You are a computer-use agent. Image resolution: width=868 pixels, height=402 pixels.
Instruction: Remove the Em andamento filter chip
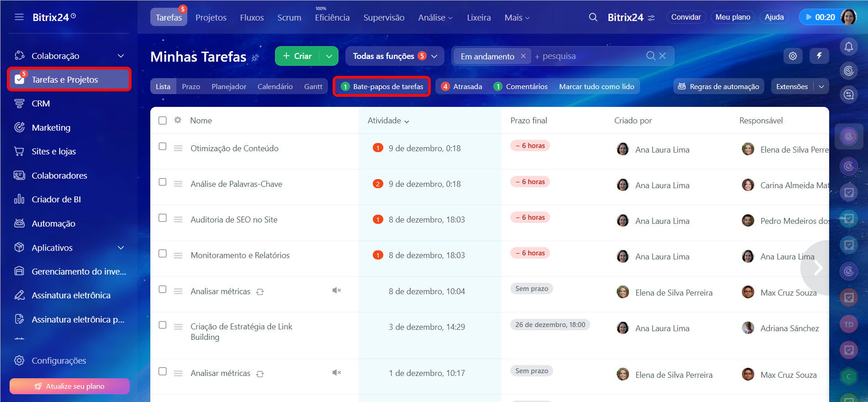(523, 56)
